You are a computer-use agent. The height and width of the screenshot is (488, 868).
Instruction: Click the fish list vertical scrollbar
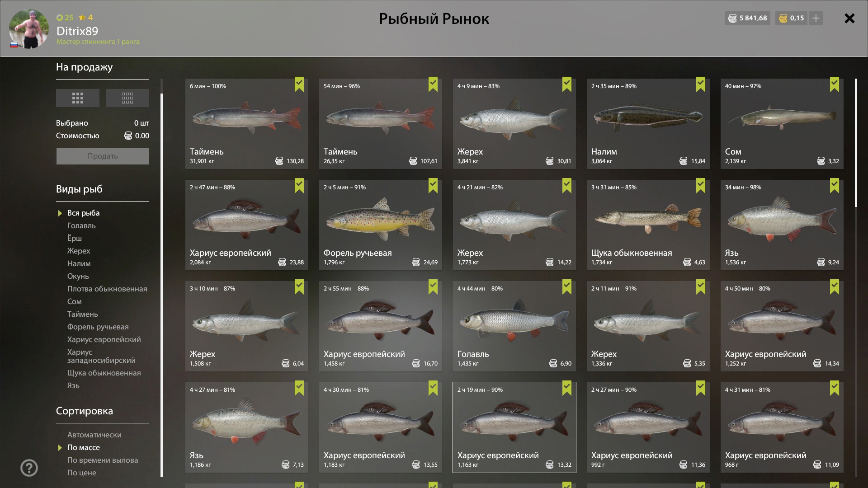(x=856, y=143)
